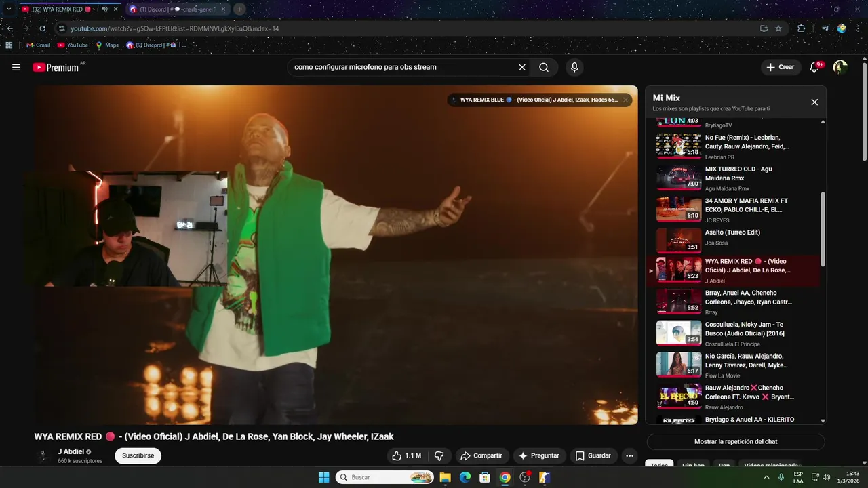The width and height of the screenshot is (868, 488).
Task: Play MIX TURREO OLD from the playlist
Action: 736,178
